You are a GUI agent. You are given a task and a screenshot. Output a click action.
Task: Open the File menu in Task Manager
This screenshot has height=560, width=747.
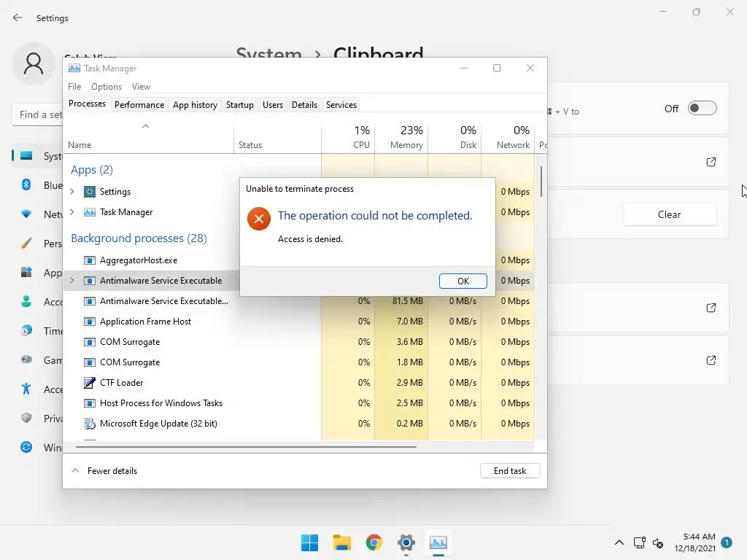click(x=74, y=87)
